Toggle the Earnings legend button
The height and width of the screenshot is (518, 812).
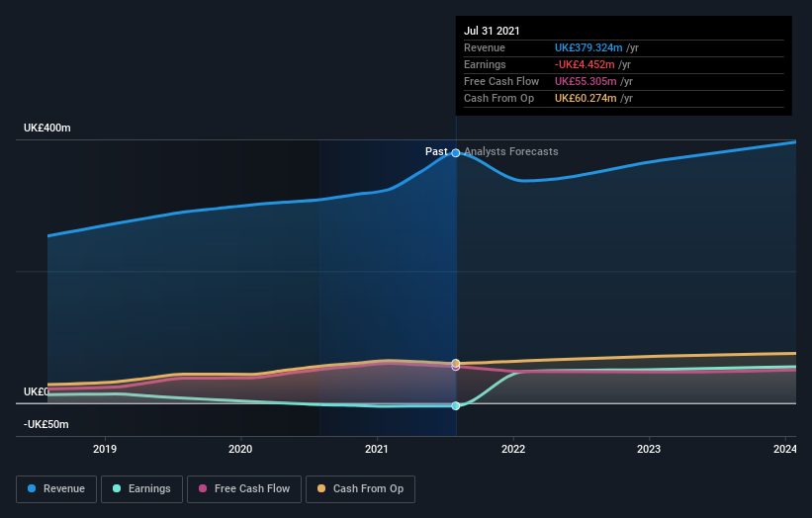[141, 489]
